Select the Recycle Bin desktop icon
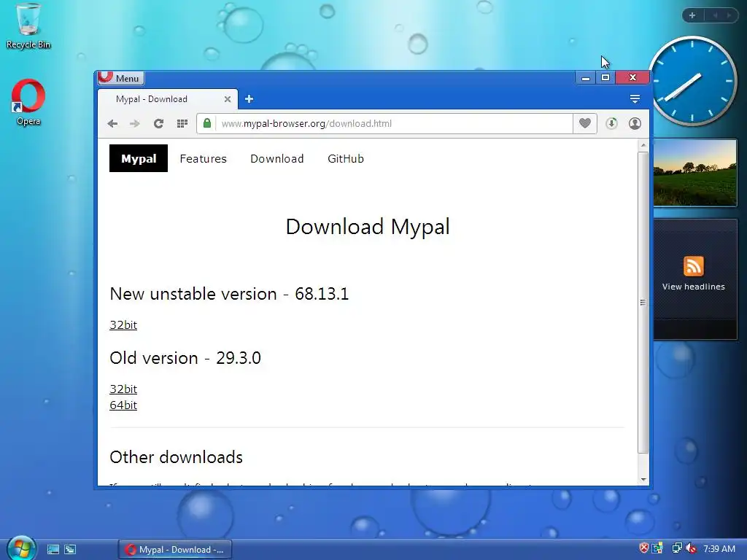The width and height of the screenshot is (747, 560). 28,26
